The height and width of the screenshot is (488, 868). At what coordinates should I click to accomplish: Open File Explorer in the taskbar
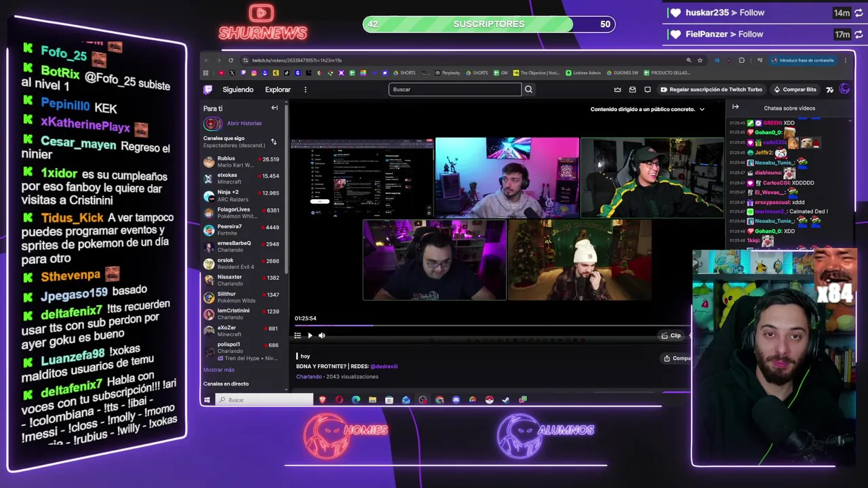pos(372,400)
